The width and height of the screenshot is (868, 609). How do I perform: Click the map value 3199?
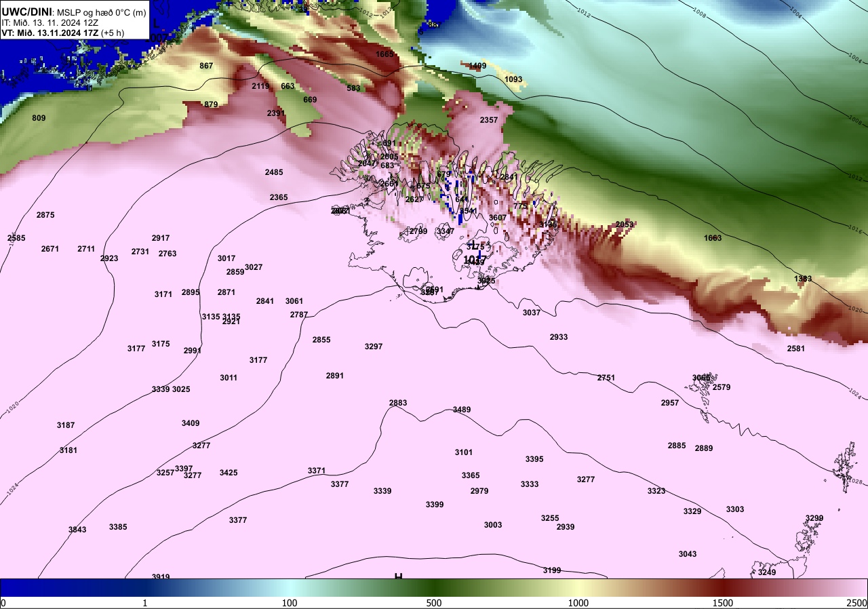tap(552, 570)
